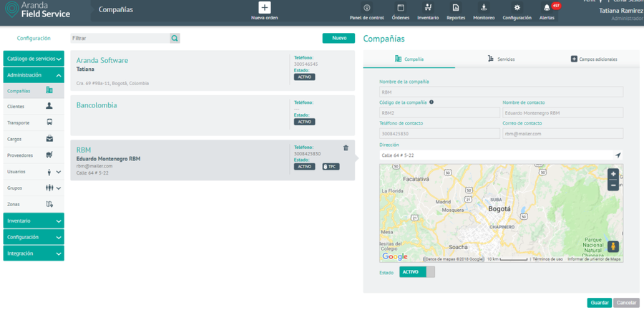Click the Nombre de contacto field

[x=562, y=112]
